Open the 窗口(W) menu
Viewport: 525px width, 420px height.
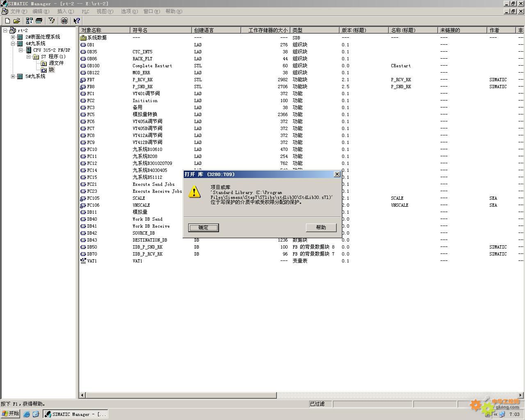click(151, 11)
